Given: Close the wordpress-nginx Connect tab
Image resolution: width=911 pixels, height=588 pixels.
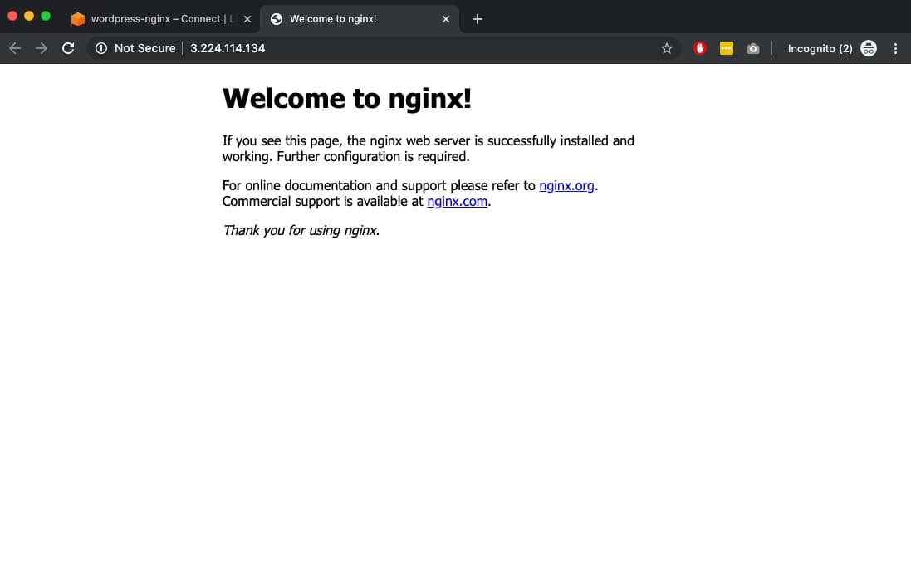Looking at the screenshot, I should coord(247,19).
